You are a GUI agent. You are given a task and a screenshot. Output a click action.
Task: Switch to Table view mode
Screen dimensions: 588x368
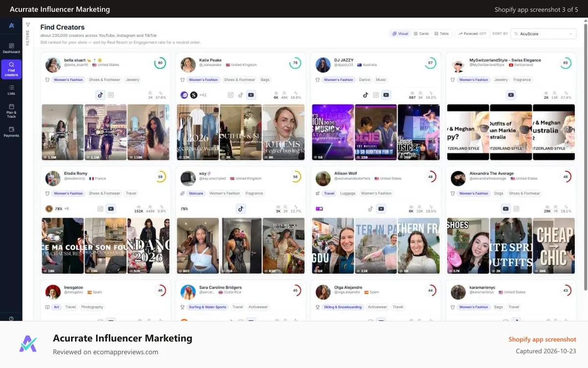442,34
